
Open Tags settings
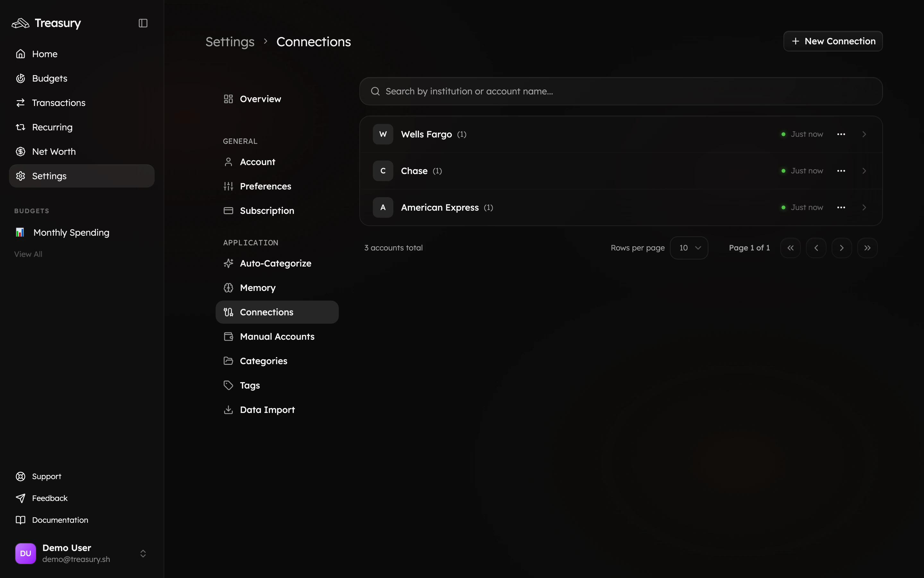pyautogui.click(x=277, y=385)
